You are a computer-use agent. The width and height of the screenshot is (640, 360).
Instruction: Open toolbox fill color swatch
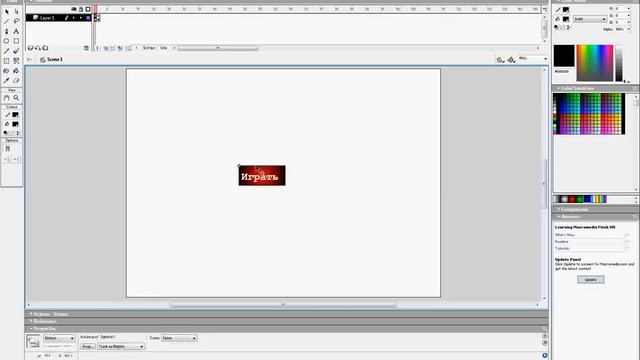click(x=16, y=124)
